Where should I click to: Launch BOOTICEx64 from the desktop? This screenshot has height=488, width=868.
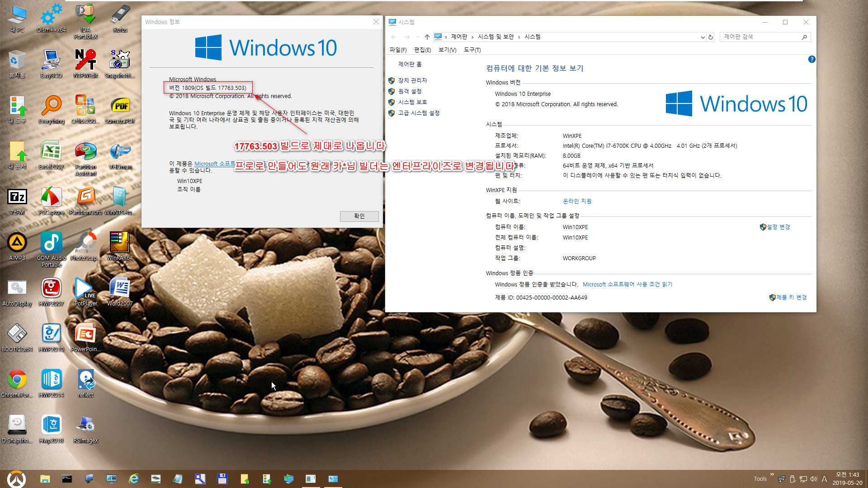point(17,338)
